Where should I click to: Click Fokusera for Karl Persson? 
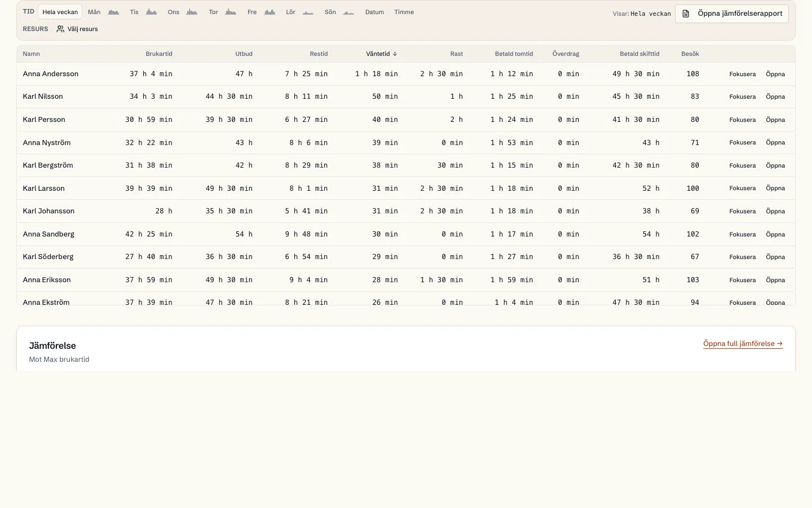(743, 120)
